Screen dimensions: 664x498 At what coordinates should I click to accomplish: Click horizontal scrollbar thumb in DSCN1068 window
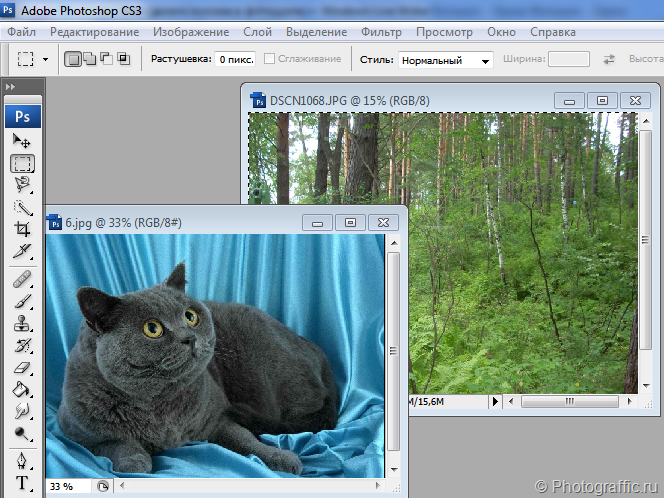[x=570, y=401]
